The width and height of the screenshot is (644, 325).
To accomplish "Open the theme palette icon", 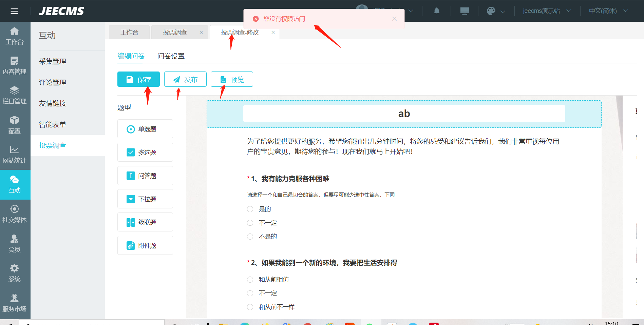I will tap(491, 11).
